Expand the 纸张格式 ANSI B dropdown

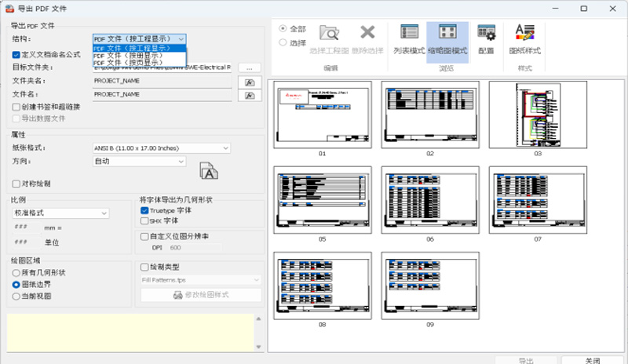point(161,147)
